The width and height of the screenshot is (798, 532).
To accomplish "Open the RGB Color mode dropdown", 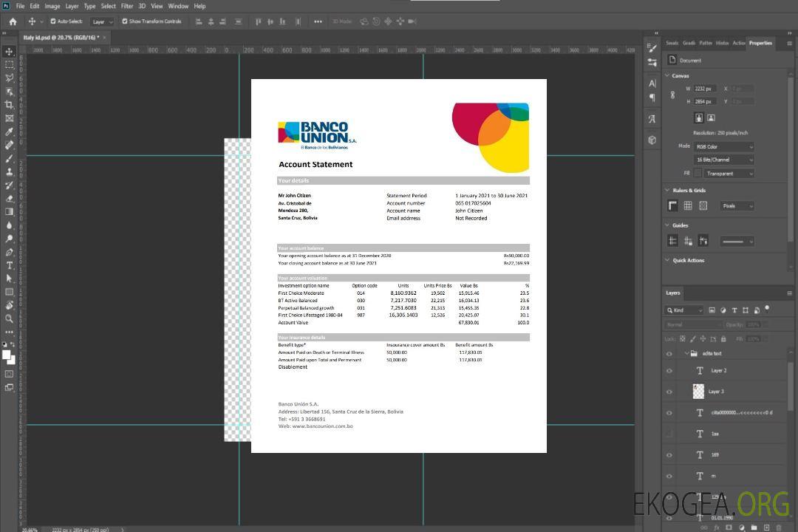I will pos(723,146).
